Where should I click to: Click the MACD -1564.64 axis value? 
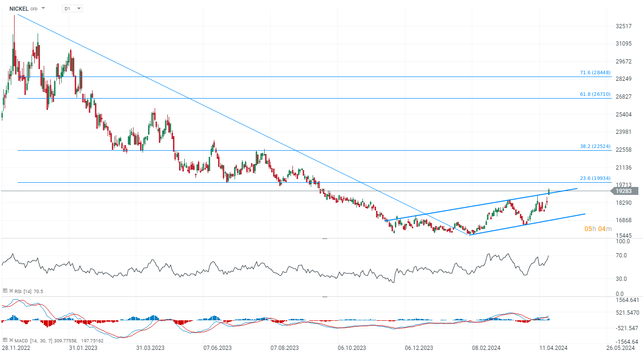tap(627, 341)
